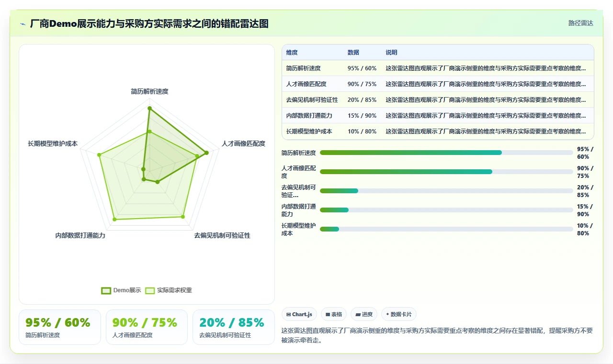Open the 90% / 75% 人才画像匹配度 stat card
The height and width of the screenshot is (364, 613).
[147, 327]
